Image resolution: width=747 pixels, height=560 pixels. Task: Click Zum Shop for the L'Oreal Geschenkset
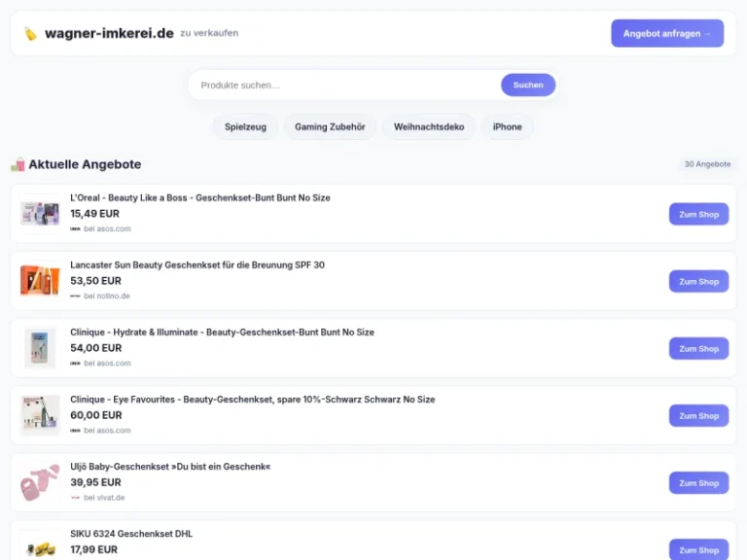click(698, 214)
